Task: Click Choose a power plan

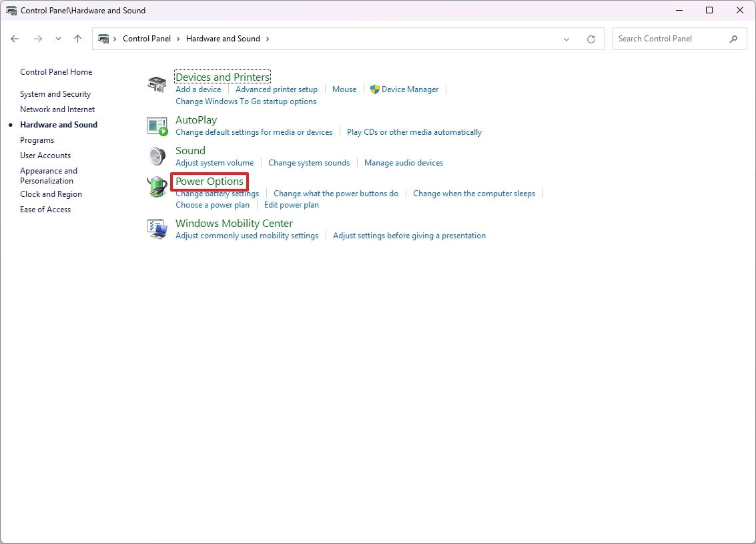Action: (212, 205)
